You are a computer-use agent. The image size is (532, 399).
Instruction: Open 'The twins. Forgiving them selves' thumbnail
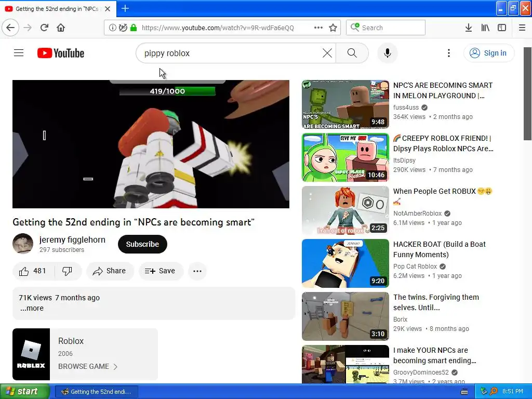pos(345,316)
